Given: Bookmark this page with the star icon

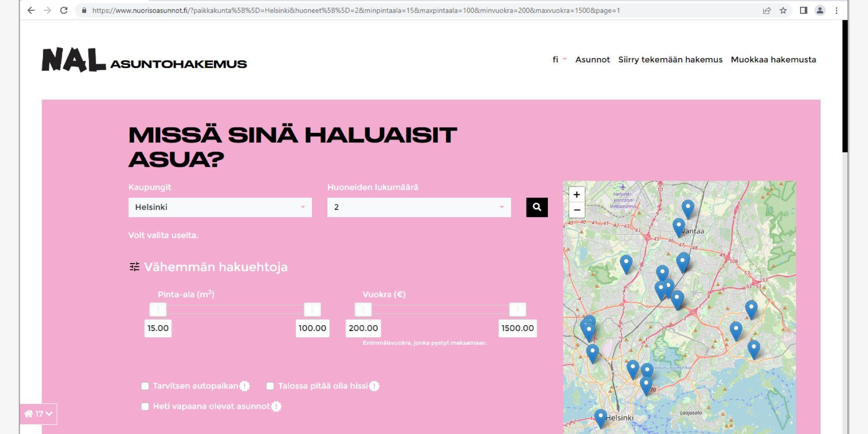Looking at the screenshot, I should [783, 10].
